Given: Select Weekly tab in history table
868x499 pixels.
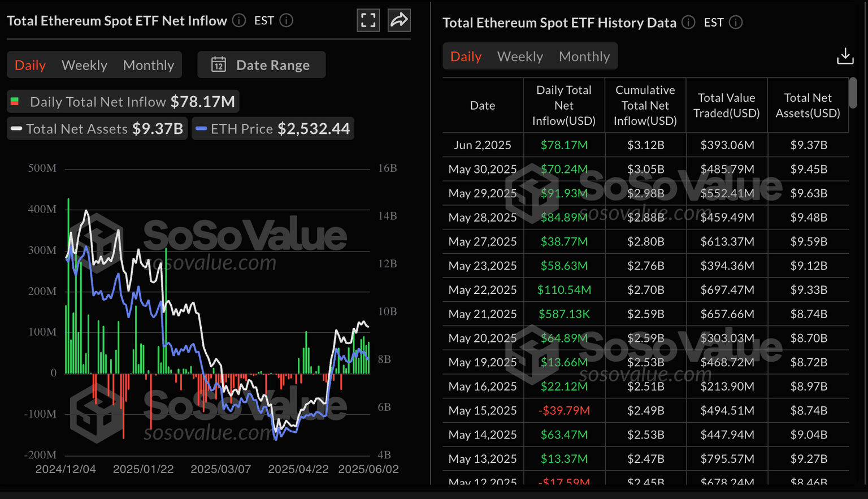Looking at the screenshot, I should pos(520,57).
